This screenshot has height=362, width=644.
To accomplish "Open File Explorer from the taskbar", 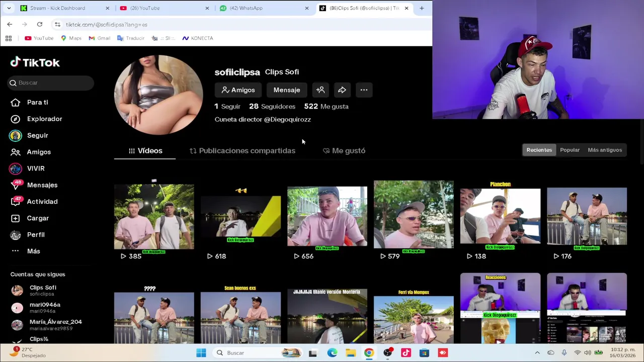I will click(351, 353).
